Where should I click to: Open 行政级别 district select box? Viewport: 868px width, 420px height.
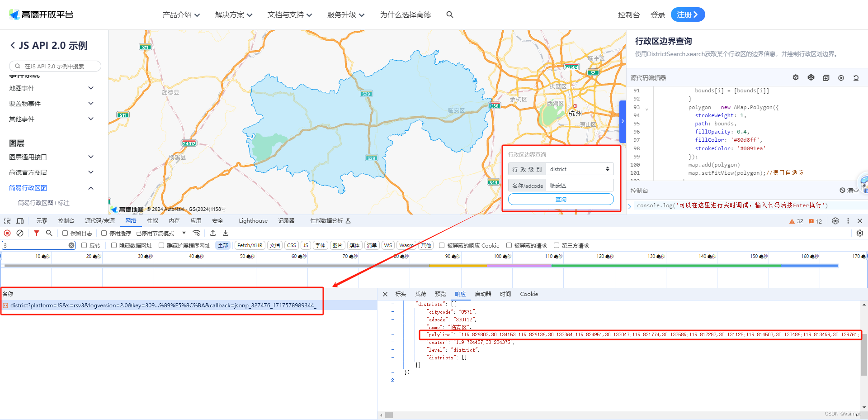pos(580,169)
